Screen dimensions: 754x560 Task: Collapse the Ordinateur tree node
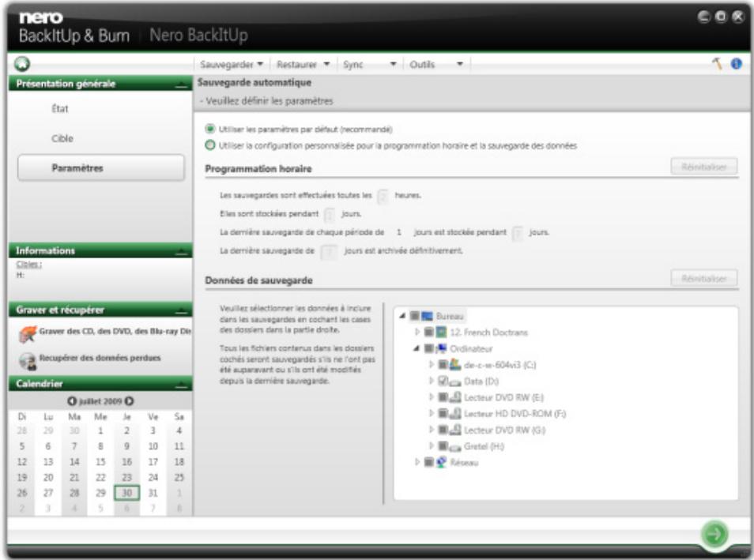pyautogui.click(x=417, y=348)
